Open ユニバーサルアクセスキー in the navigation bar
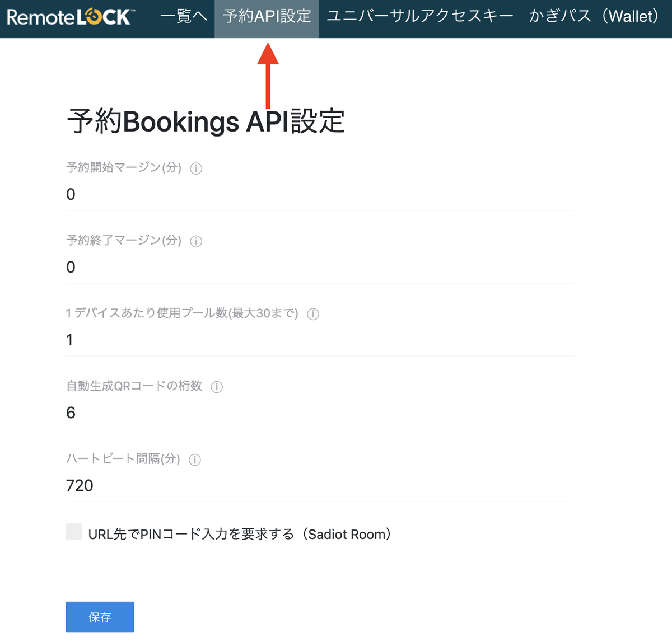This screenshot has height=642, width=672. click(x=420, y=16)
